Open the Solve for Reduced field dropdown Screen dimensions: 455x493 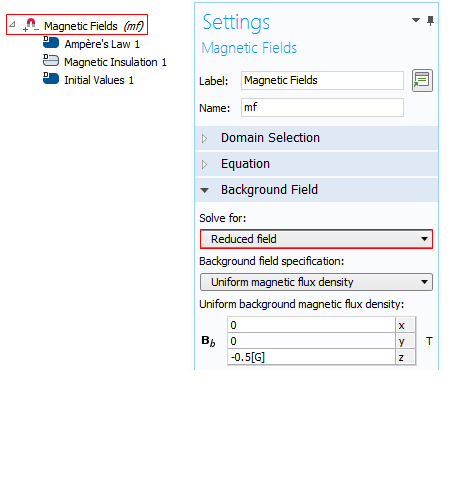(x=316, y=239)
